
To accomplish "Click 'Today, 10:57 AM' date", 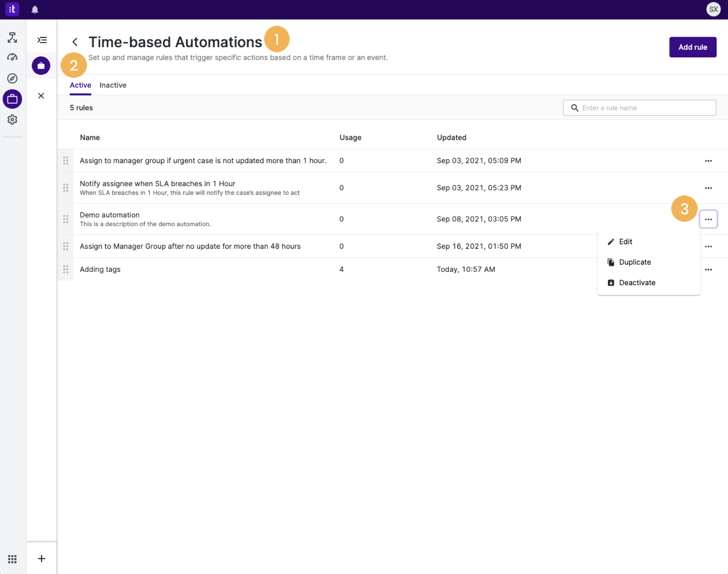I will pos(466,269).
